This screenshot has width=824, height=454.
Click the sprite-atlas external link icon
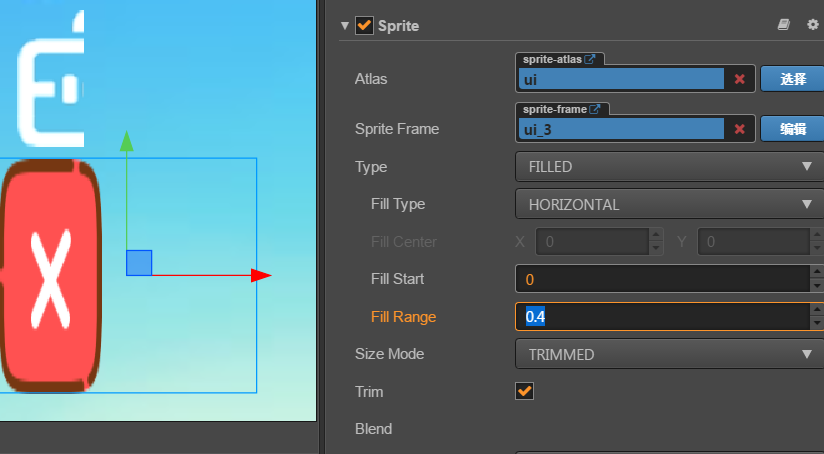coord(589,59)
